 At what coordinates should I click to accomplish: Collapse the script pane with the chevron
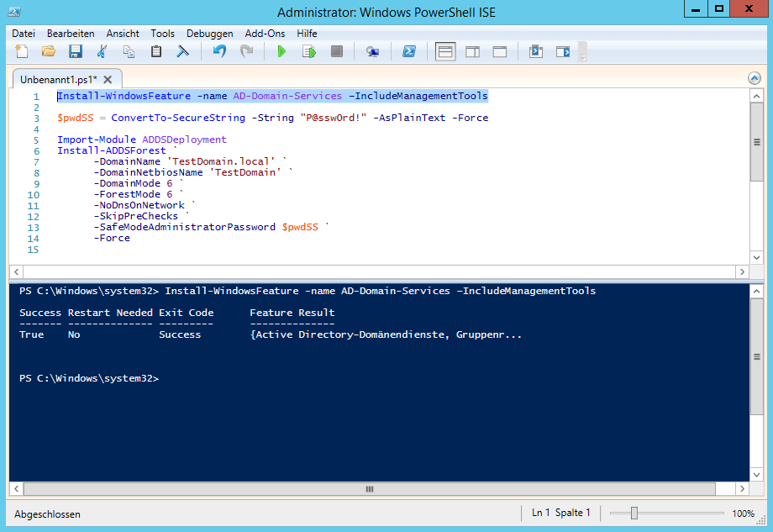click(754, 77)
